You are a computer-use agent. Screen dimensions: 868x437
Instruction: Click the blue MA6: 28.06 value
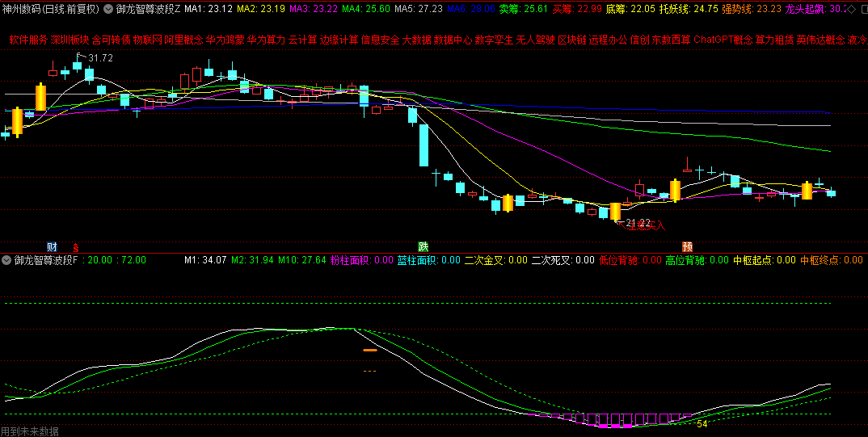point(471,9)
